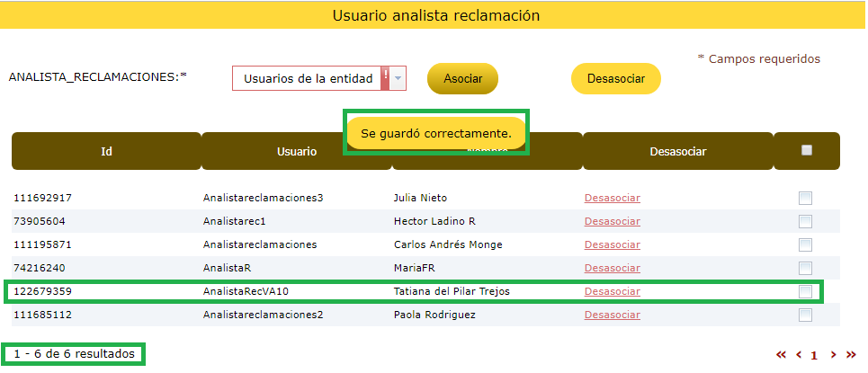This screenshot has height=373, width=868.
Task: Open the Usuarios de la entidad combo box
Action: 308,79
